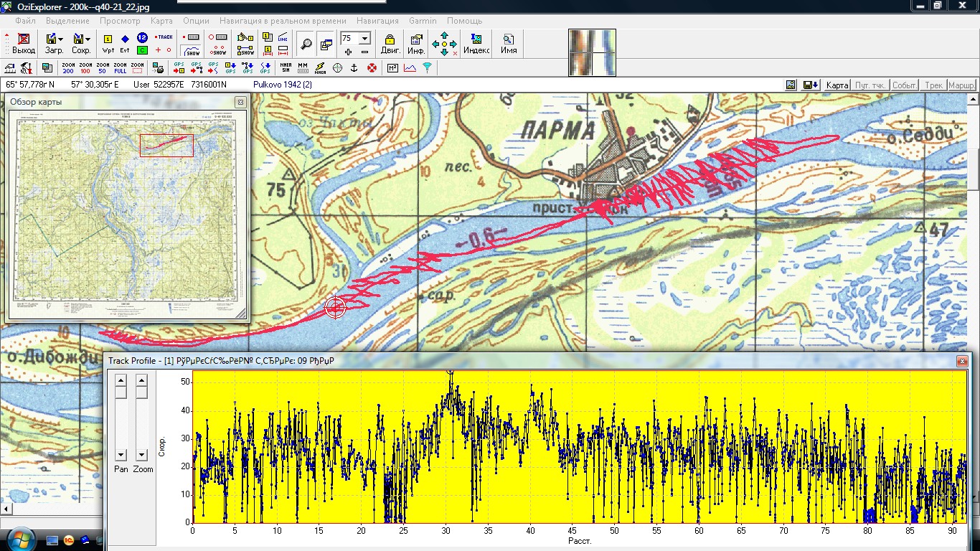Click the Pan slider in Track Profile
980x551 pixels.
click(x=121, y=393)
